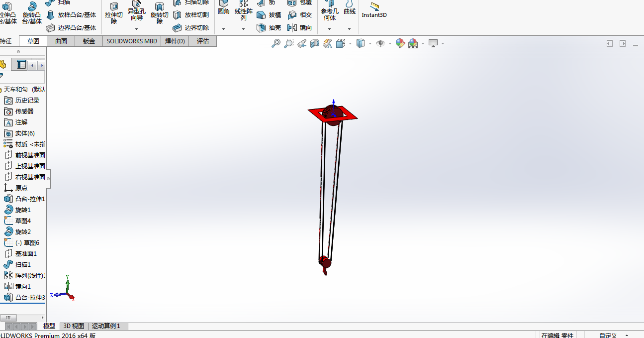Screen dimensions: 644x338
Task: Click the feature tree horizontal scrollbar
Action: pyautogui.click(x=8, y=318)
